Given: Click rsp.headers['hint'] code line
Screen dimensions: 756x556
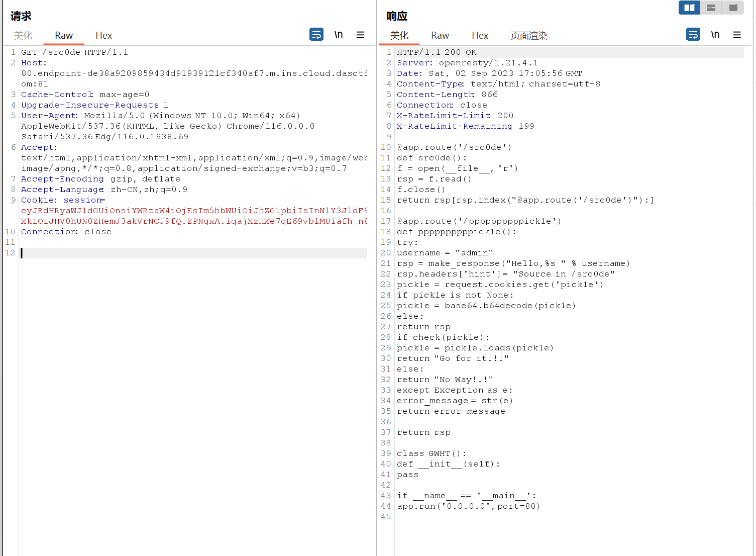Looking at the screenshot, I should 506,274.
